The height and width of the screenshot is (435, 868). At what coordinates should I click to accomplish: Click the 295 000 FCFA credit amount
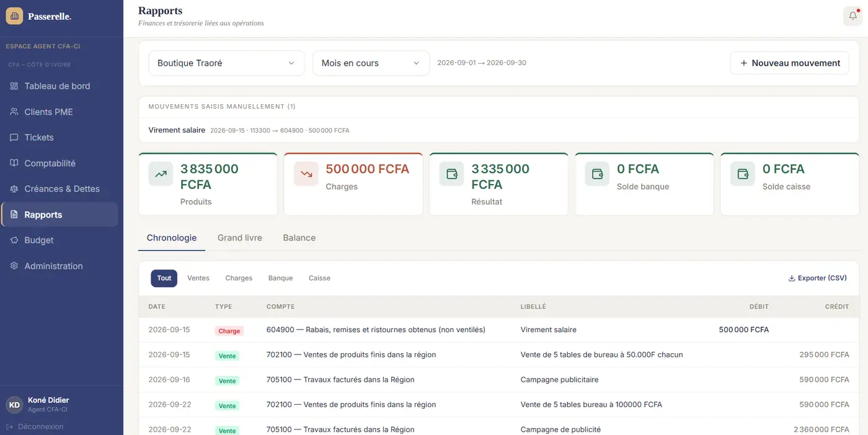coord(824,355)
